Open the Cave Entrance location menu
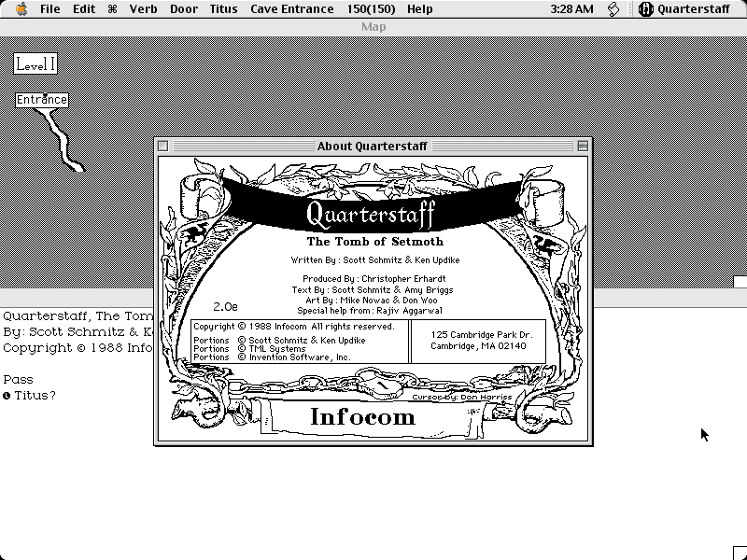The image size is (747, 560). pyautogui.click(x=292, y=9)
